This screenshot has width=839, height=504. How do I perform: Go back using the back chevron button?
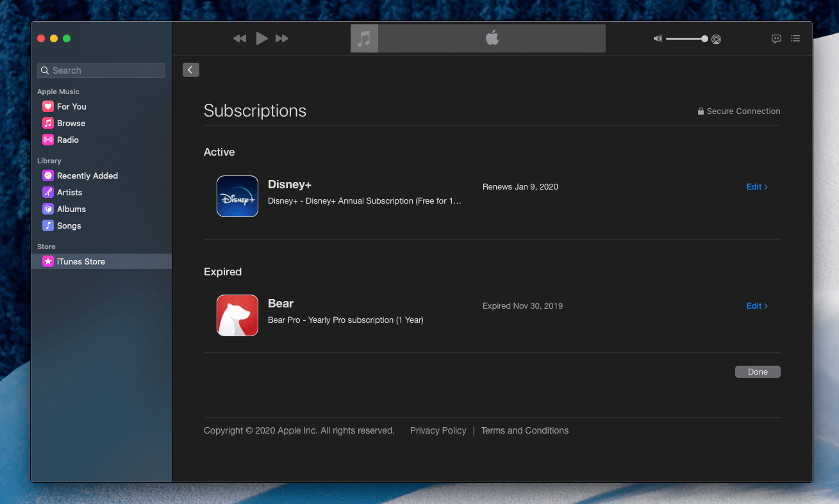coord(191,70)
